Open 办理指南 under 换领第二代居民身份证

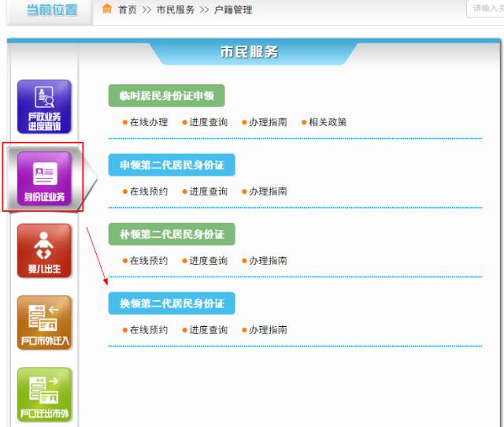pos(268,329)
